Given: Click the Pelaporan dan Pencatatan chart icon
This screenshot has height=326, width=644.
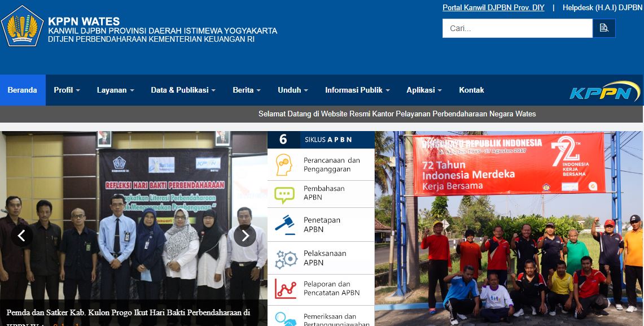Looking at the screenshot, I should pyautogui.click(x=286, y=289).
